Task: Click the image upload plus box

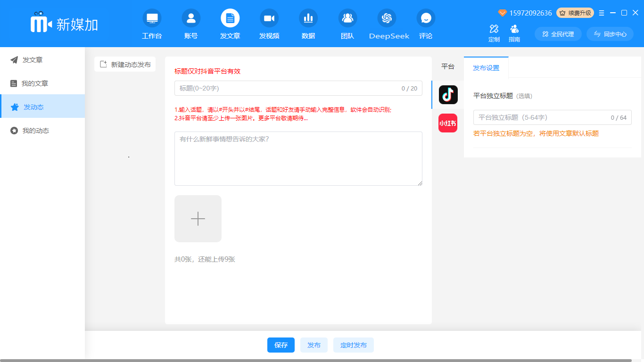Action: (x=198, y=219)
